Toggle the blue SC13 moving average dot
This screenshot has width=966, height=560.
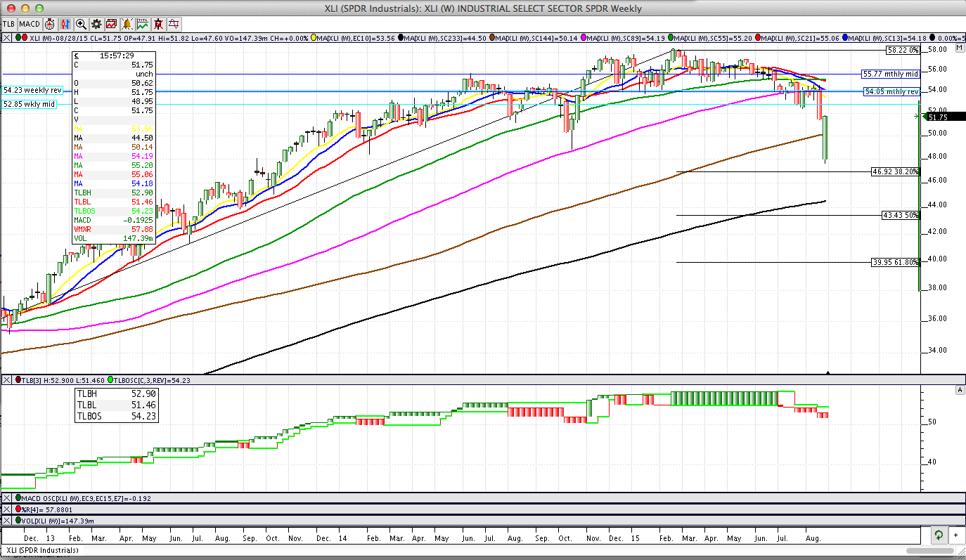(846, 37)
